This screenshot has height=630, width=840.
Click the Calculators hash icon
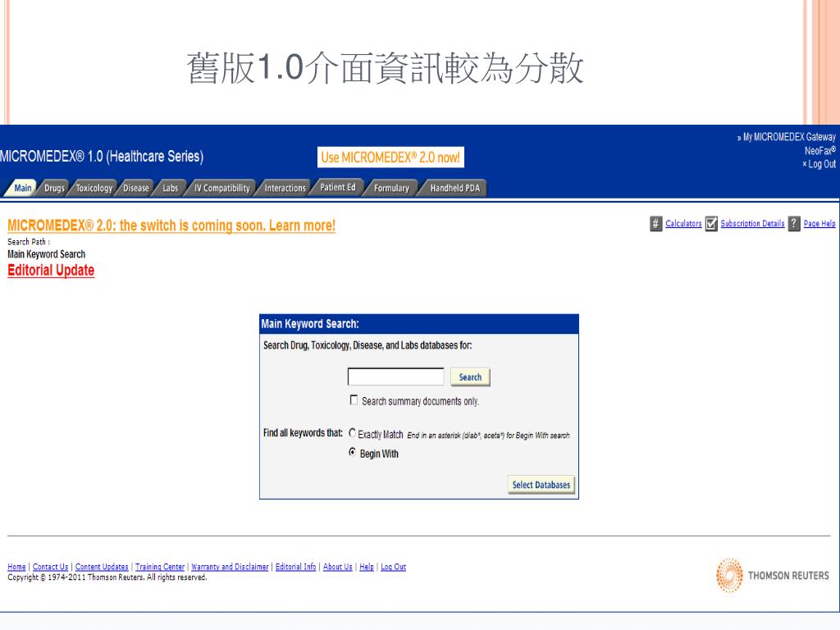coord(655,223)
